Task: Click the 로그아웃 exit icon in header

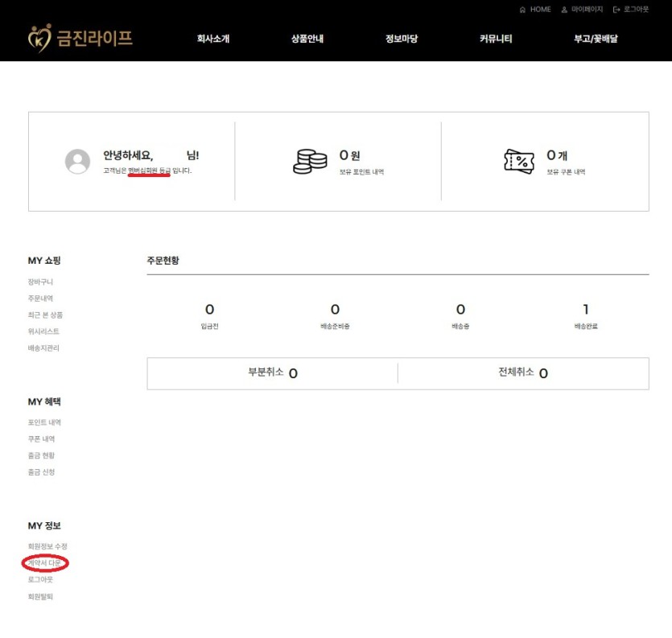Action: point(616,10)
